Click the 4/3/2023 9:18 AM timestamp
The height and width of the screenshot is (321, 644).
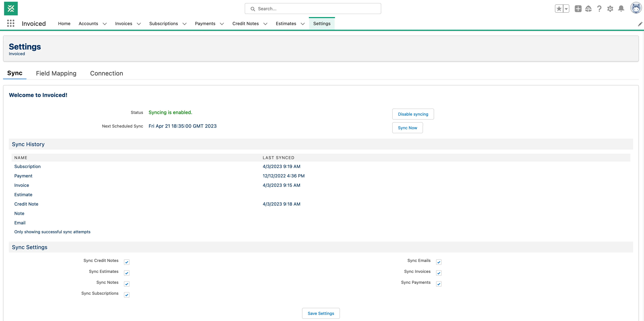point(281,204)
